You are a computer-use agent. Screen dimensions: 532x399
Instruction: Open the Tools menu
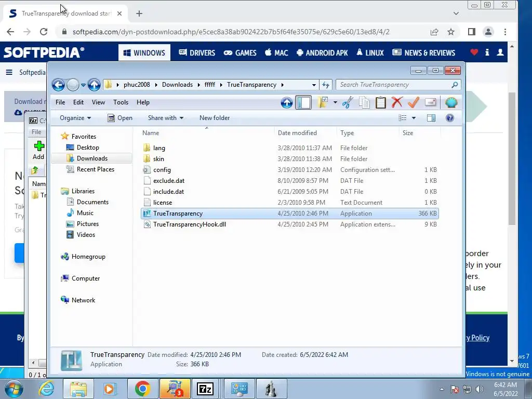coord(121,102)
